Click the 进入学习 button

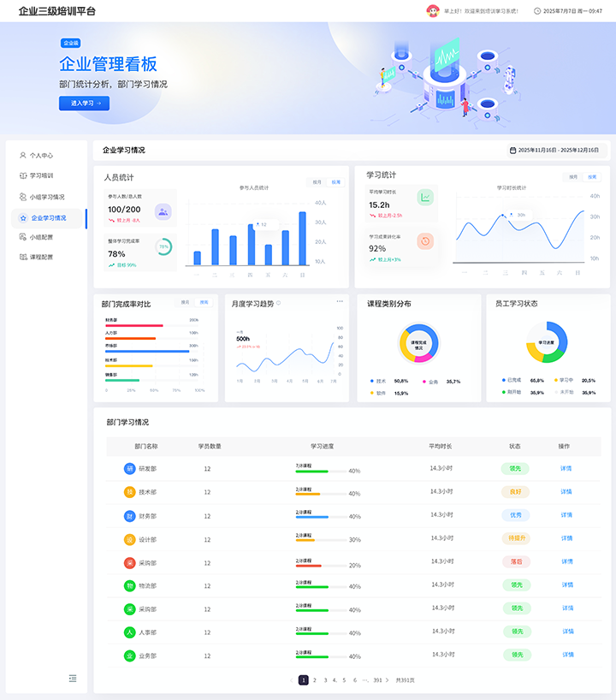[x=84, y=104]
